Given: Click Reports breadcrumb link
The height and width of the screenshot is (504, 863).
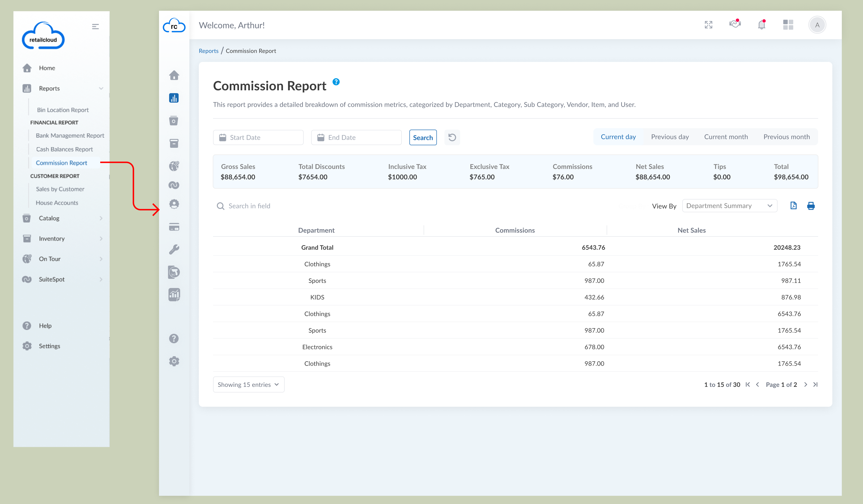Looking at the screenshot, I should [208, 51].
